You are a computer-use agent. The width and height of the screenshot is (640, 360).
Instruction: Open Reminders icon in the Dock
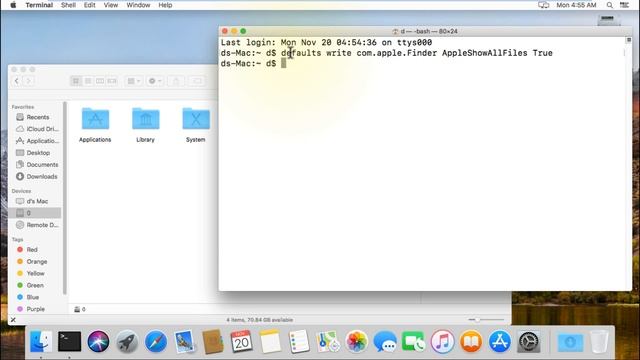tap(299, 341)
